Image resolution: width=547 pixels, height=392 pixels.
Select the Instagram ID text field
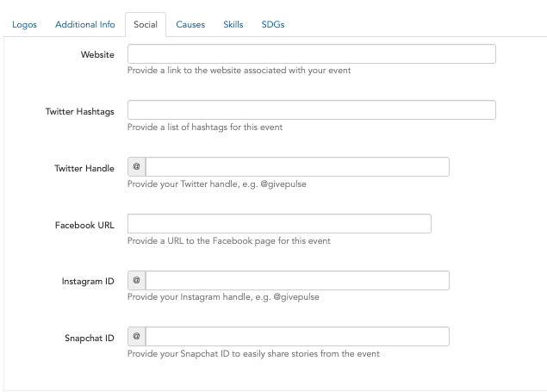pyautogui.click(x=297, y=280)
